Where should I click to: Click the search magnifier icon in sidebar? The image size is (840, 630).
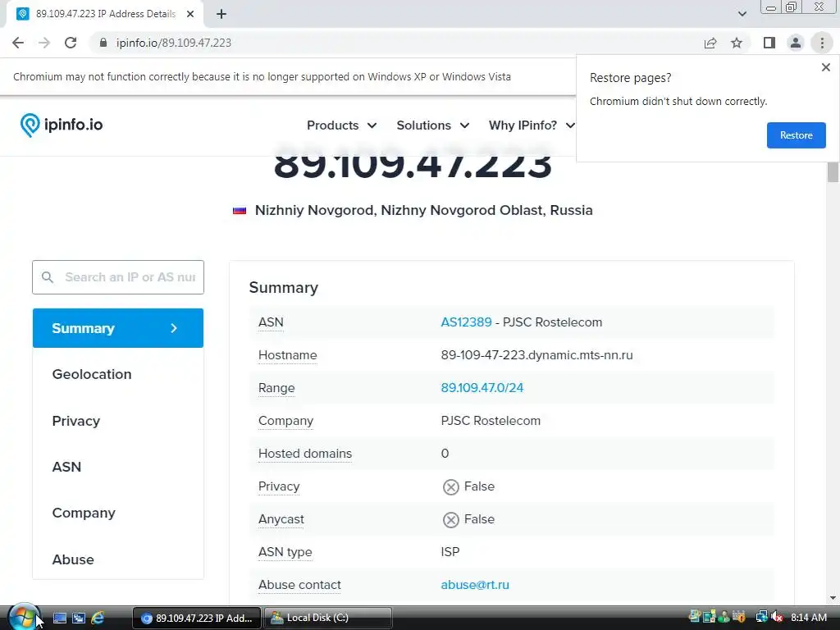point(48,277)
